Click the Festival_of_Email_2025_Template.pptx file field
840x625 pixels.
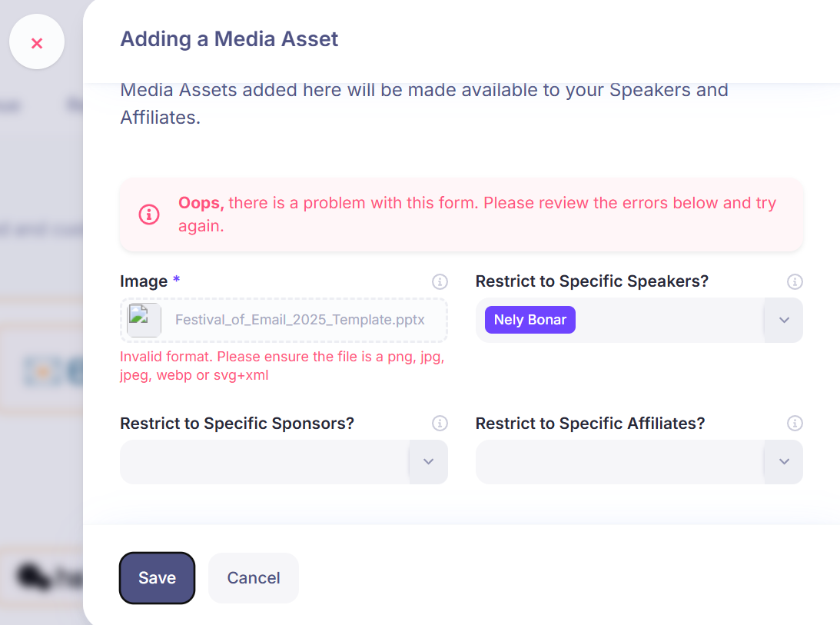284,320
